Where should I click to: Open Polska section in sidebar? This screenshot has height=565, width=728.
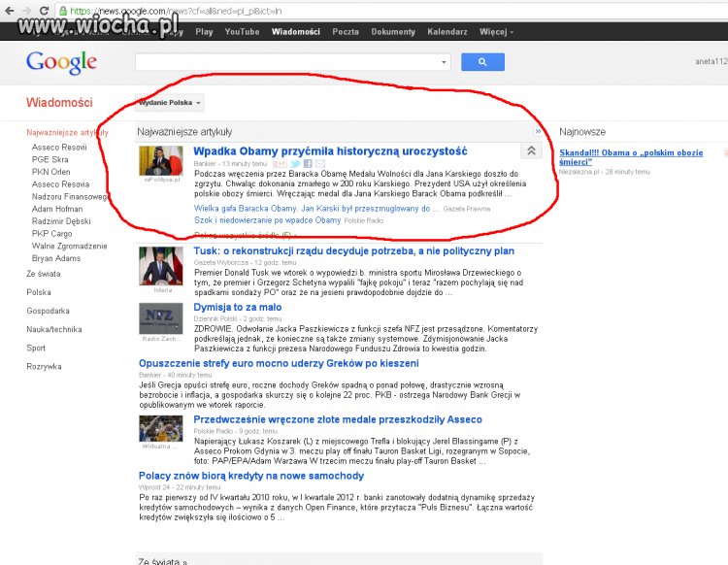39,292
